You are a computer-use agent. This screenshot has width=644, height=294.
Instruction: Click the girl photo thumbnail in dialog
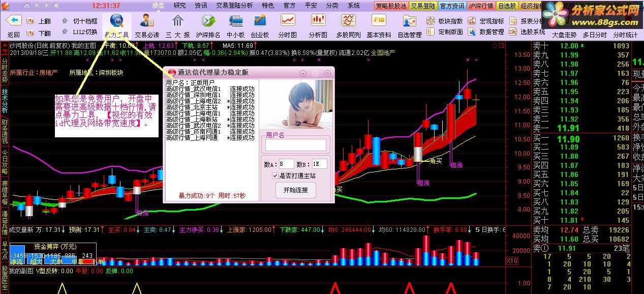pyautogui.click(x=296, y=104)
